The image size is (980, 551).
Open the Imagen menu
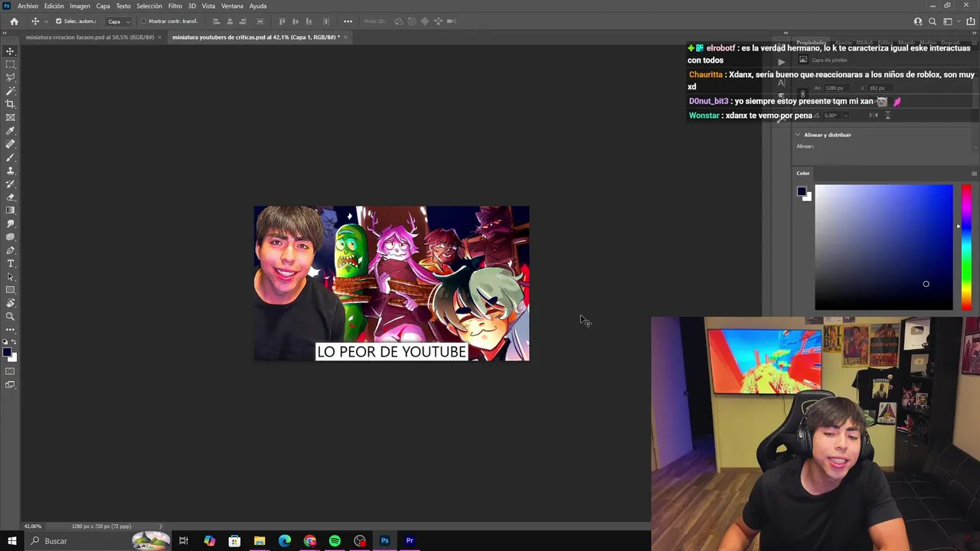point(80,6)
